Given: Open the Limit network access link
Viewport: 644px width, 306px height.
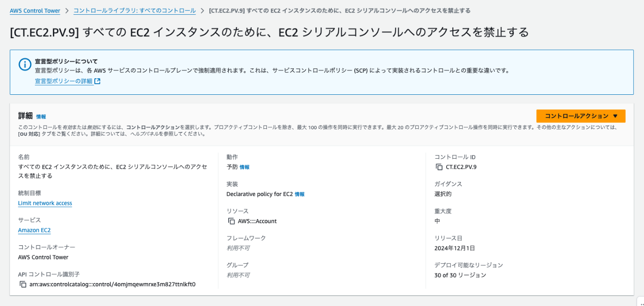Looking at the screenshot, I should point(45,203).
